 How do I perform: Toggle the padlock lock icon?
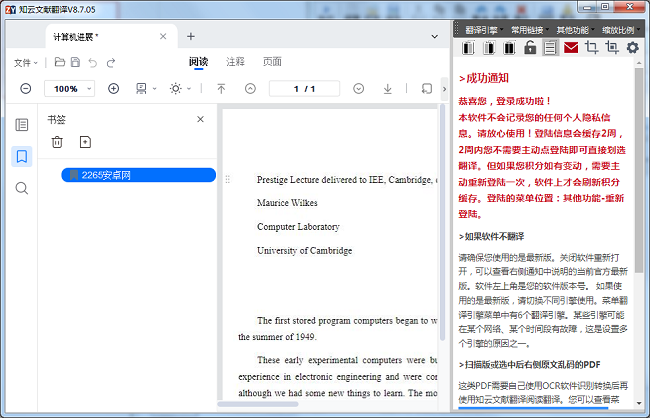click(530, 47)
